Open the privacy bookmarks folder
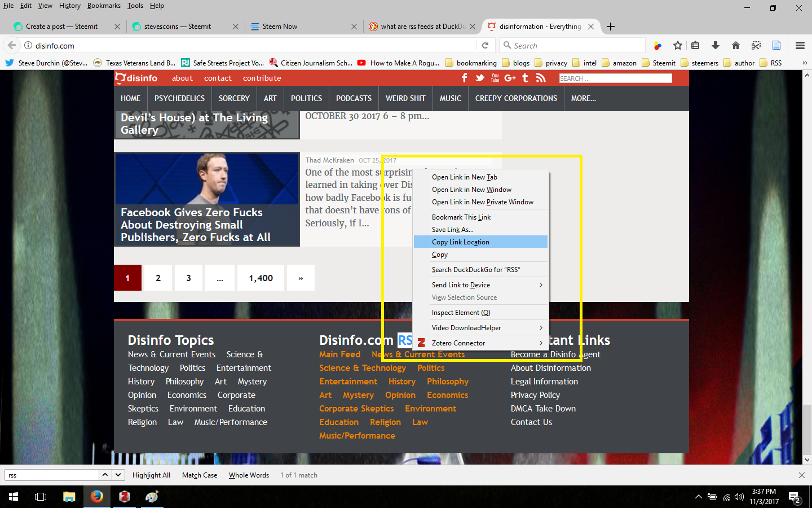The image size is (812, 508). coord(551,63)
